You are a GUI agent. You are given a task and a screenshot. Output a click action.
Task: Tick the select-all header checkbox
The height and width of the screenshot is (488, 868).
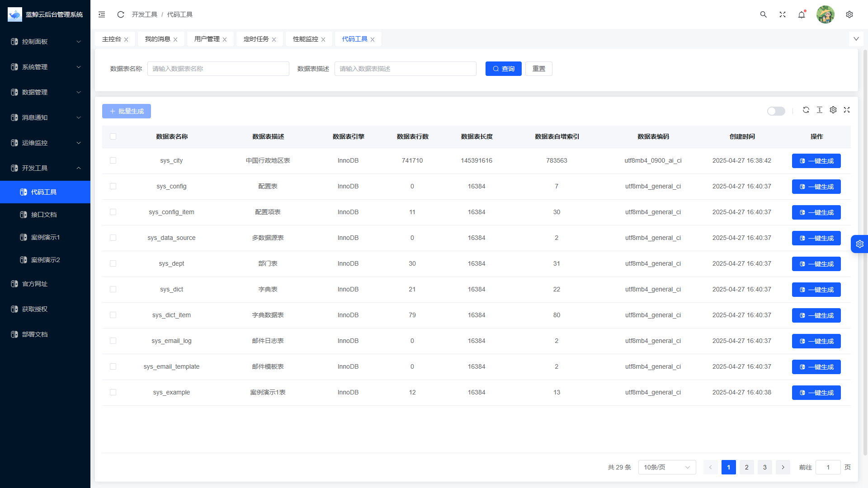tap(113, 136)
